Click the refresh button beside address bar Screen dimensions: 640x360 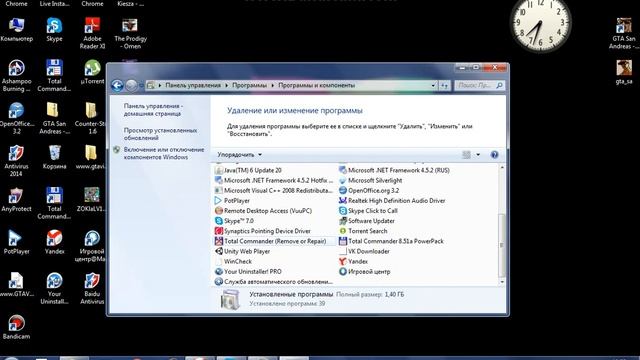pyautogui.click(x=444, y=85)
